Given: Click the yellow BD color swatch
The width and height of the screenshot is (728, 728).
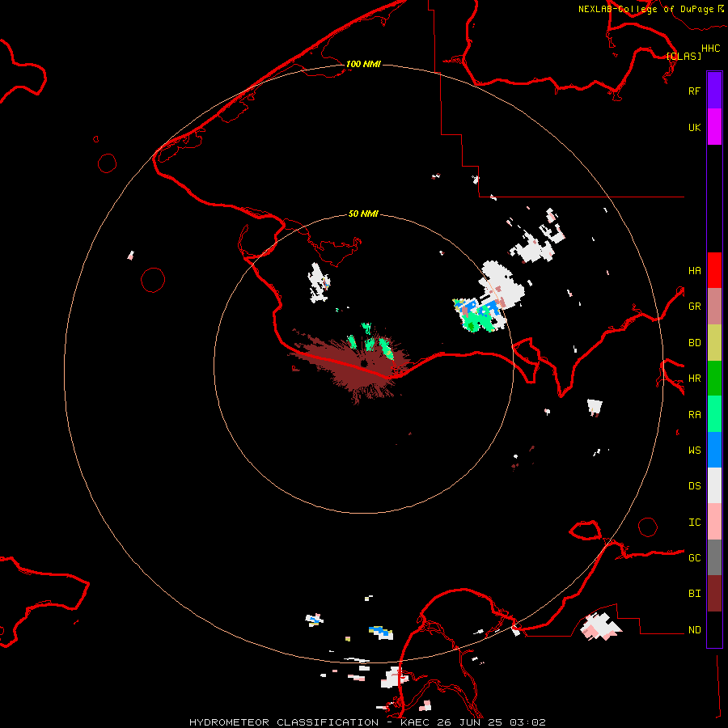Looking at the screenshot, I should click(x=714, y=342).
